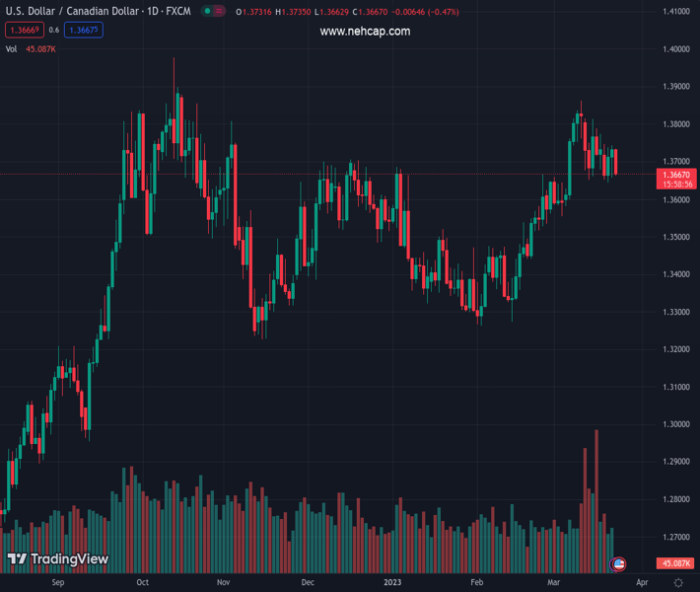
Task: Click the US flag economic event marker
Action: point(619,563)
